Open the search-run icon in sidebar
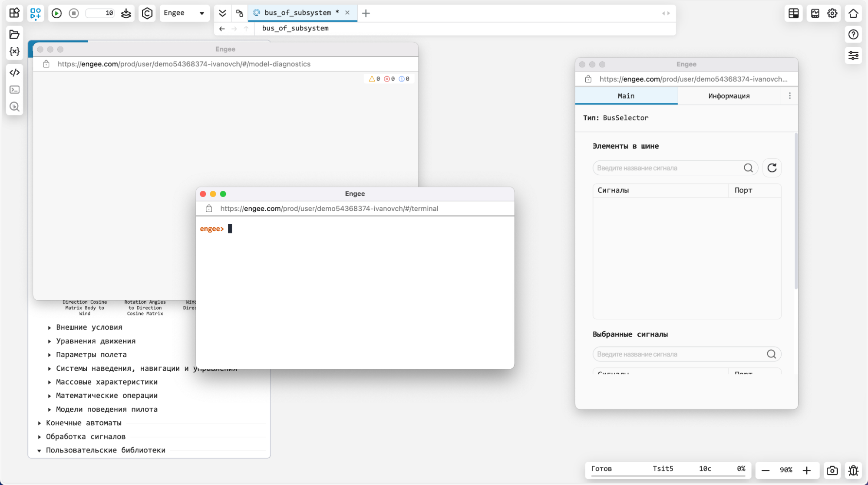Screen dimensions: 868x485 coord(14,107)
